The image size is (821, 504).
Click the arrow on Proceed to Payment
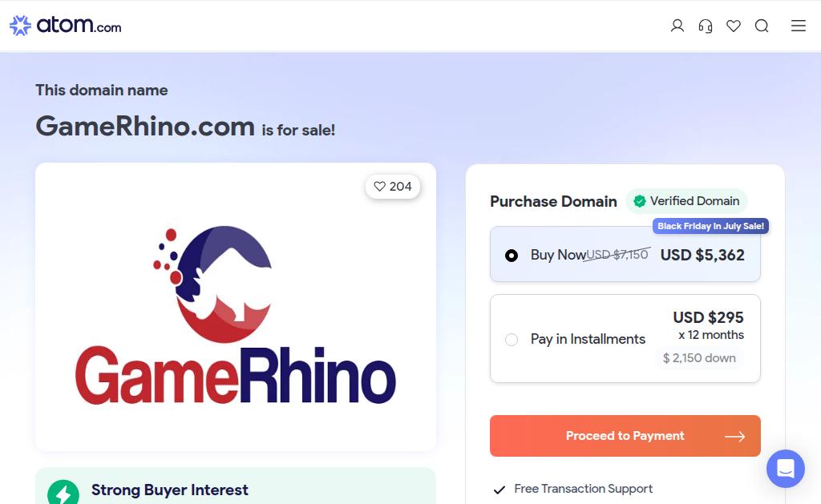[x=734, y=437]
